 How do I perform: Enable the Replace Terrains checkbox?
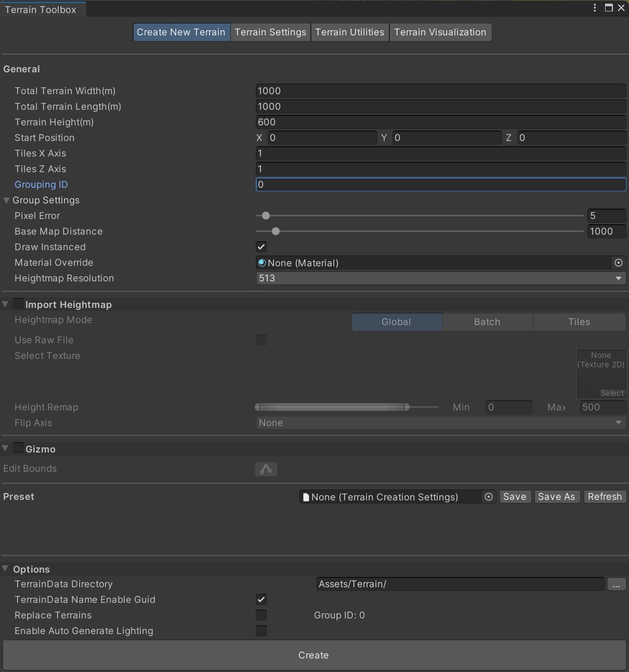click(261, 615)
